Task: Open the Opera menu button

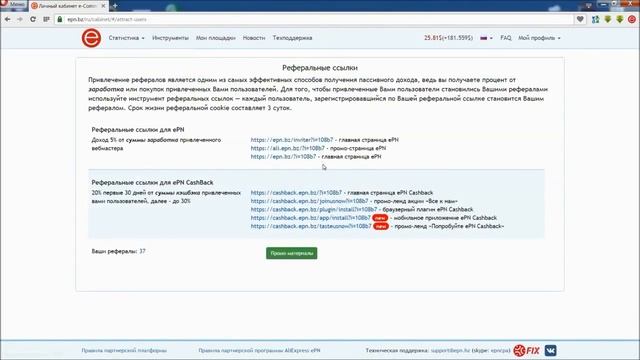Action: click(13, 4)
